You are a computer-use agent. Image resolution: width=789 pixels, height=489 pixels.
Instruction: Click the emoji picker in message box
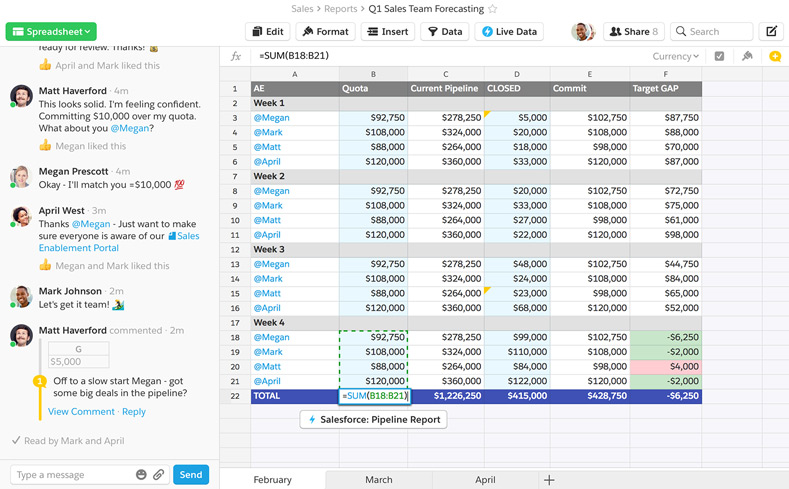pyautogui.click(x=141, y=475)
